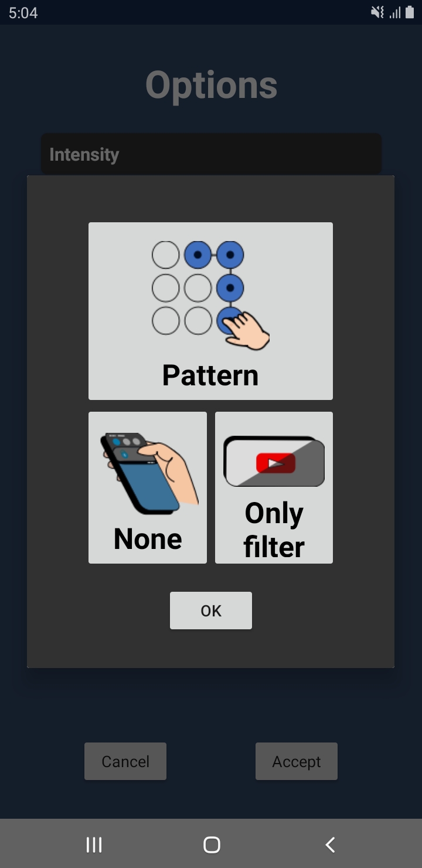The height and width of the screenshot is (868, 422).
Task: Tap the Options heading text
Action: pos(211,85)
